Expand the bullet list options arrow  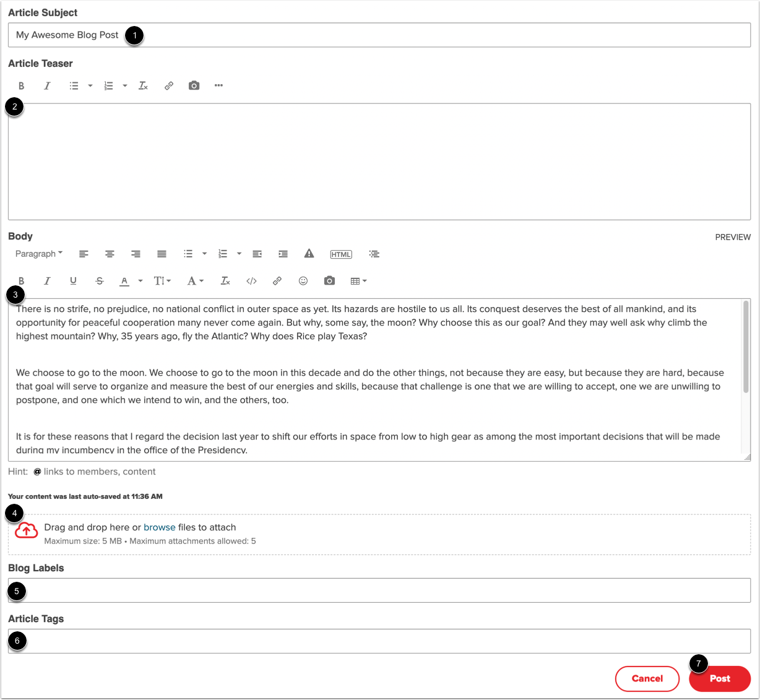(205, 254)
